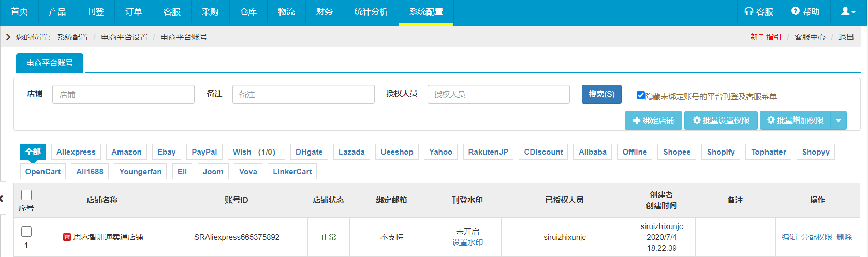Filter by Shopify platform
The image size is (868, 257).
tap(721, 152)
